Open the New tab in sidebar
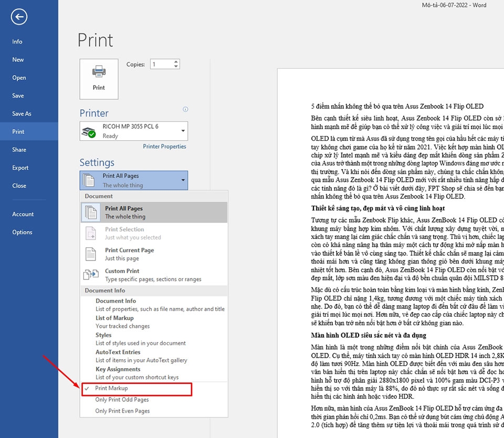 click(29, 60)
